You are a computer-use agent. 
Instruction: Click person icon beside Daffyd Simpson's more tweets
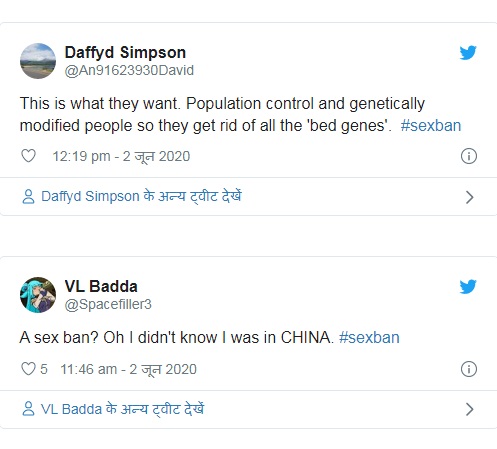pos(28,196)
